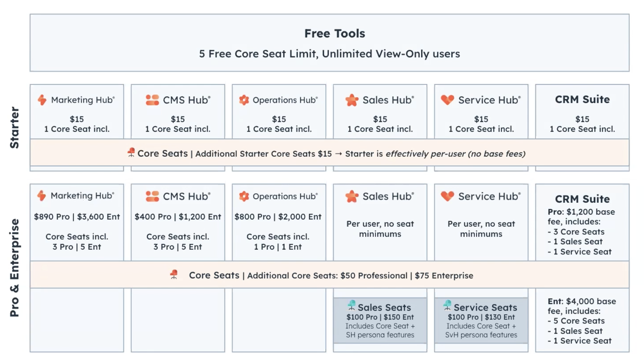The height and width of the screenshot is (354, 644).
Task: Click the Pro CMS Hub icon
Action: pyautogui.click(x=152, y=196)
